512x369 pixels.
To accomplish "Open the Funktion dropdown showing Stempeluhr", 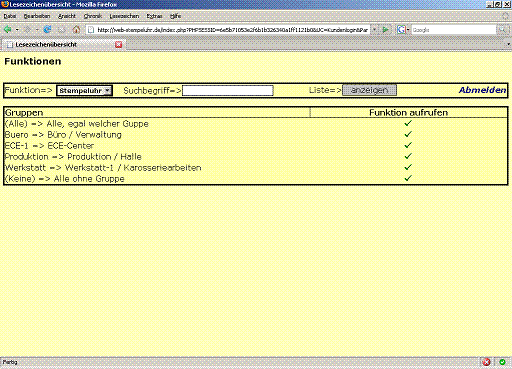I will [84, 90].
